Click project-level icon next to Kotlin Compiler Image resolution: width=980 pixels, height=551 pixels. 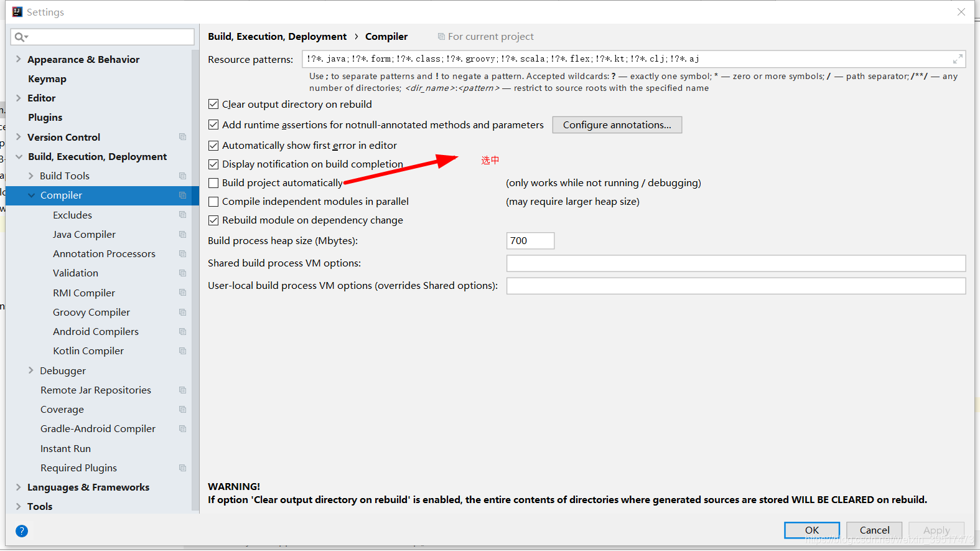182,351
